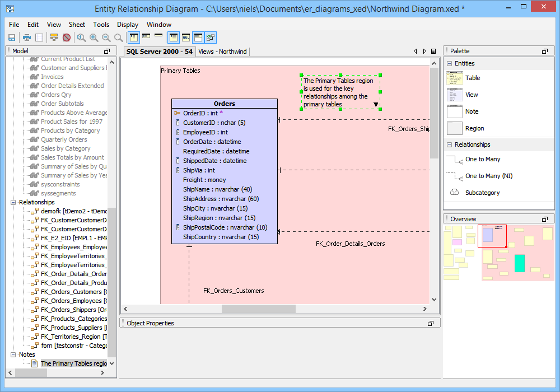Click the Print toolbar icon

[x=26, y=38]
